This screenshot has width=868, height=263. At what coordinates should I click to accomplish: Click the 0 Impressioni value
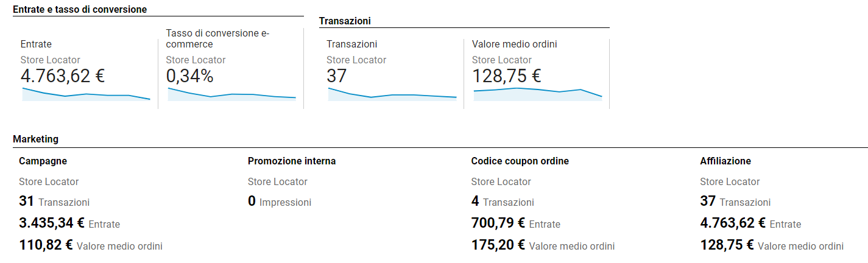coord(280,202)
